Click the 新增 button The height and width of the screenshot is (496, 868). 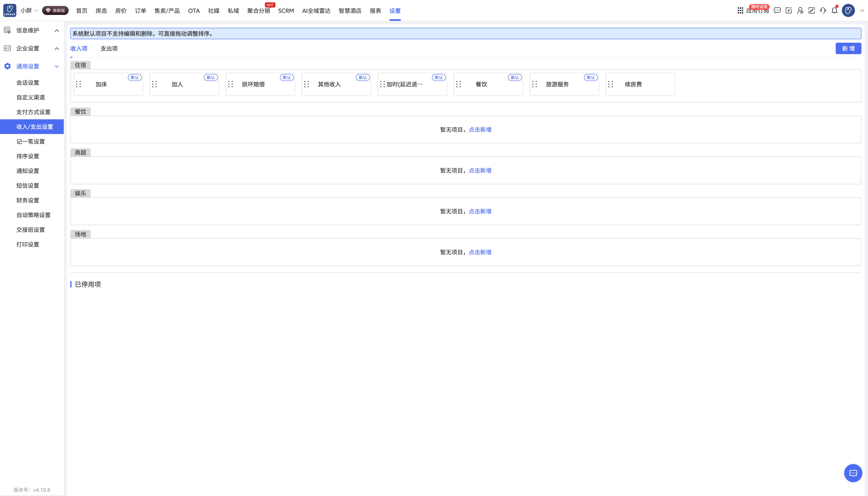pyautogui.click(x=848, y=48)
